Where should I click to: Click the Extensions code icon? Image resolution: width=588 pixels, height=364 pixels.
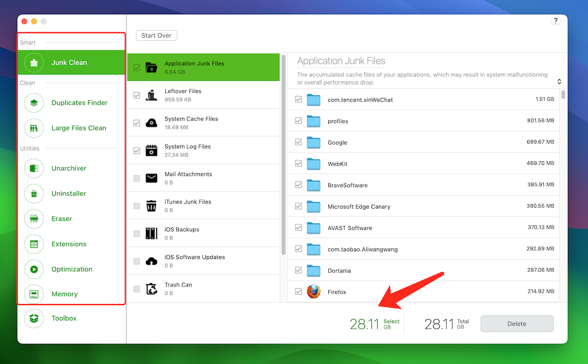34,244
